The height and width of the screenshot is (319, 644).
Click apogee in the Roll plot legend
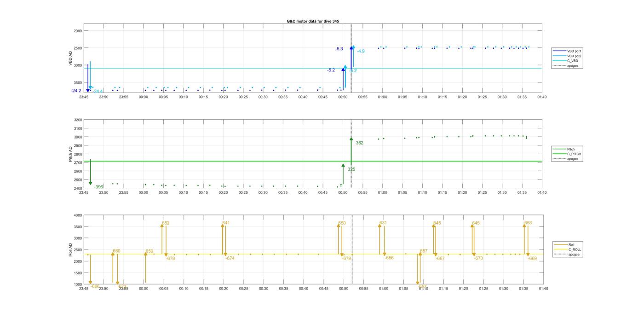[x=567, y=254]
